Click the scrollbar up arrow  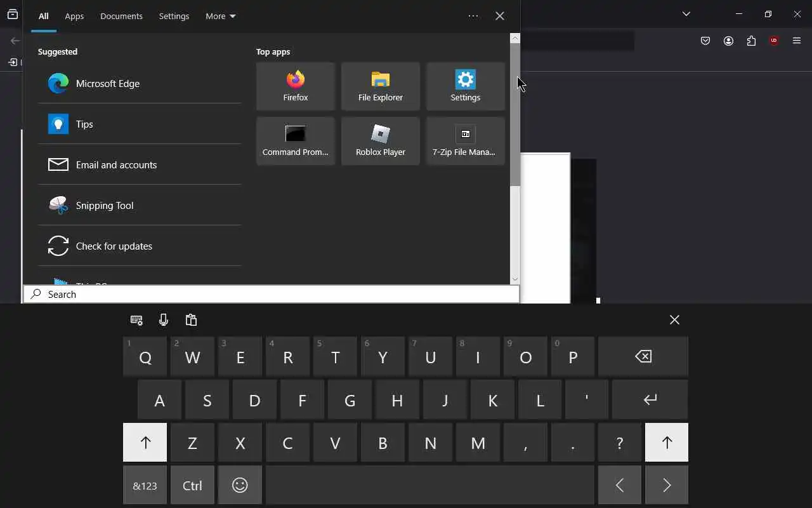pos(515,38)
